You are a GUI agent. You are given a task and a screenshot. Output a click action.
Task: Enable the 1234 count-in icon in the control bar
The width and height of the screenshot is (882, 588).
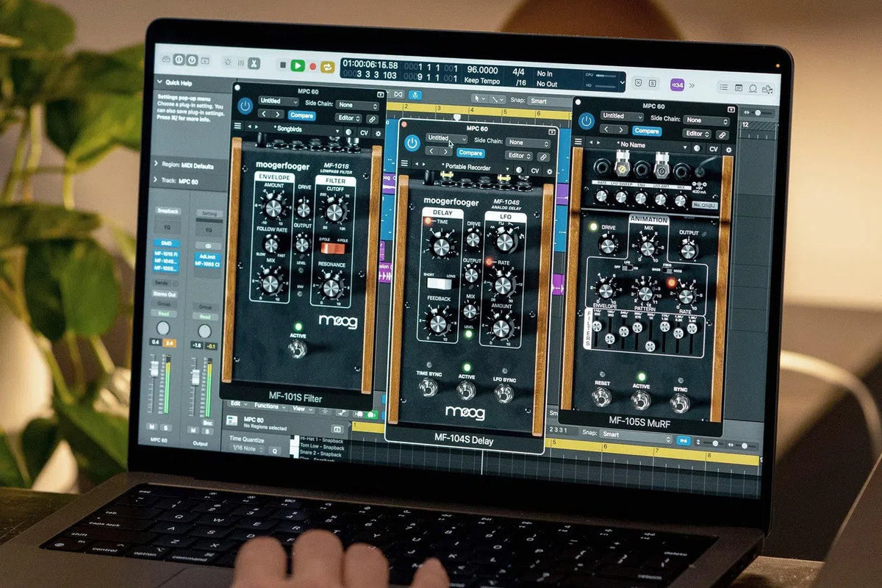[678, 85]
